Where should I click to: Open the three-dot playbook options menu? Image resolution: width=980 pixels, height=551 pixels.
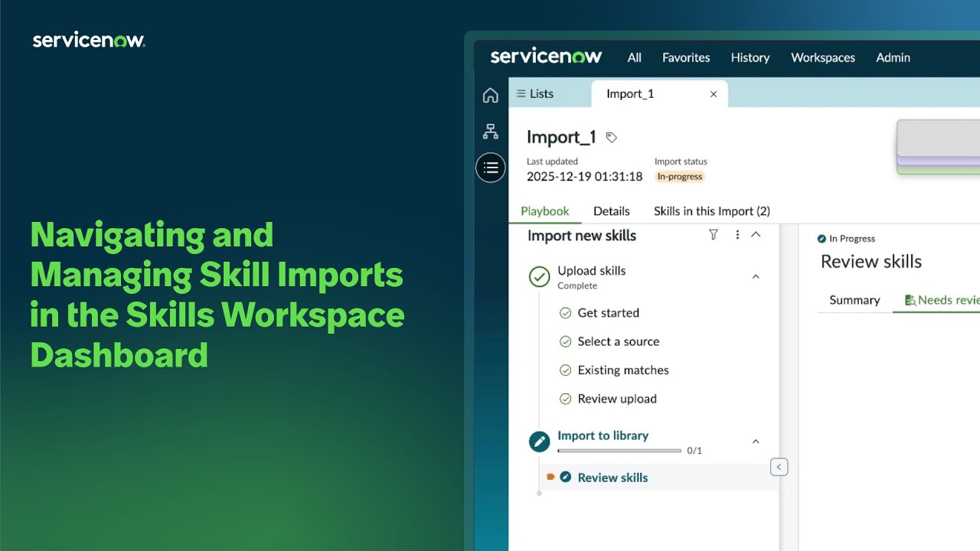[x=737, y=235]
